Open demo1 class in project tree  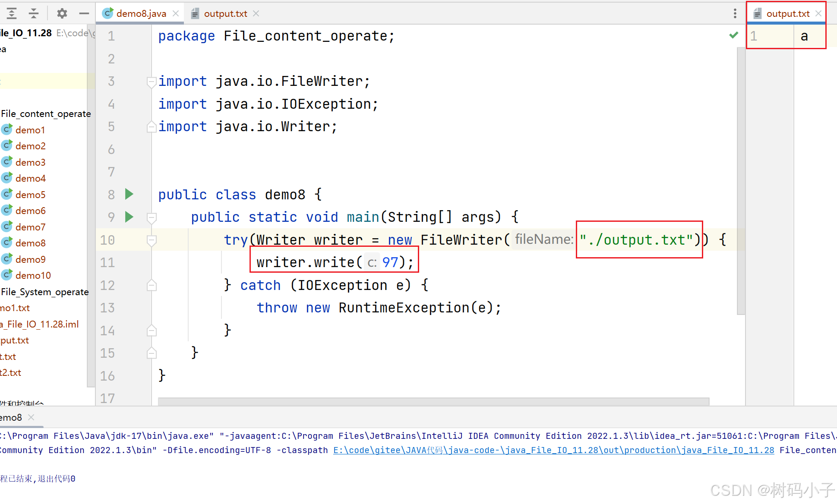point(30,130)
